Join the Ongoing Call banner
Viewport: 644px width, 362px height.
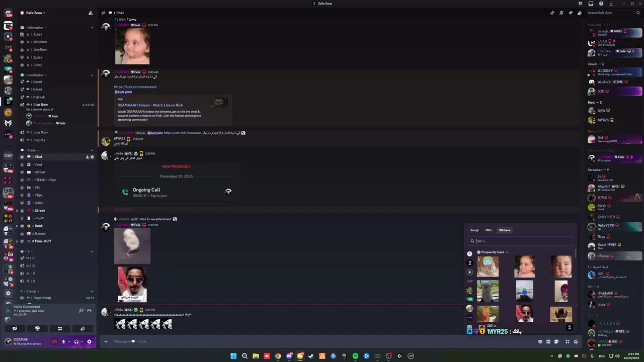177,192
